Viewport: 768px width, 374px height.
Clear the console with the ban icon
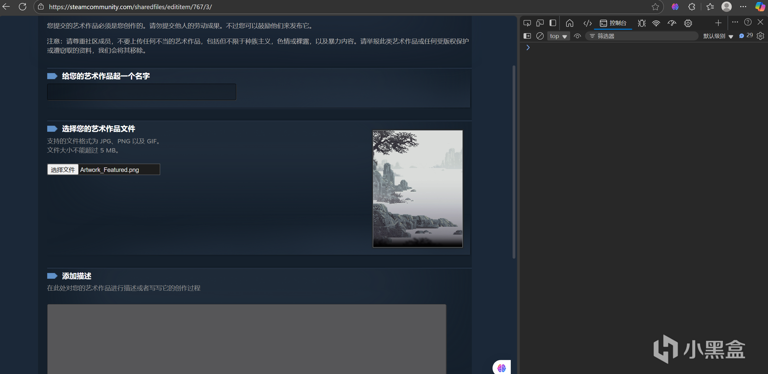[x=540, y=36]
